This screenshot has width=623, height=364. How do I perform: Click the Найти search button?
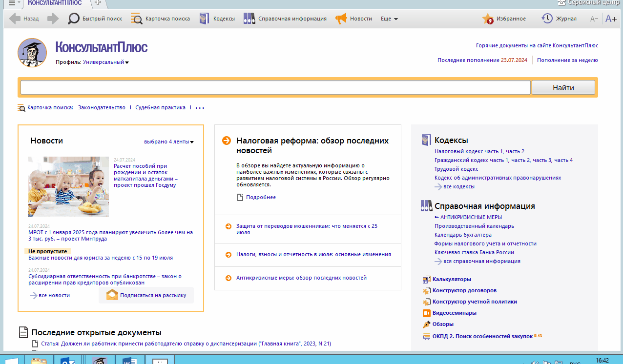coord(563,88)
